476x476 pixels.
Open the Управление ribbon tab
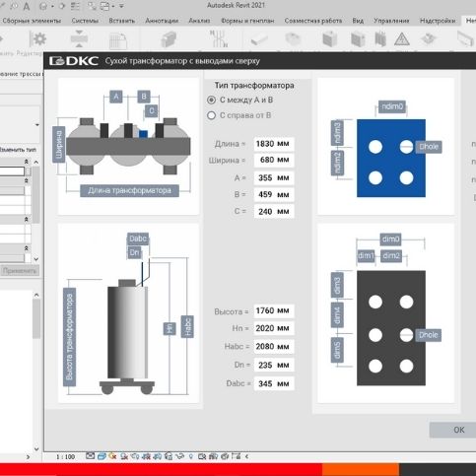pos(391,21)
